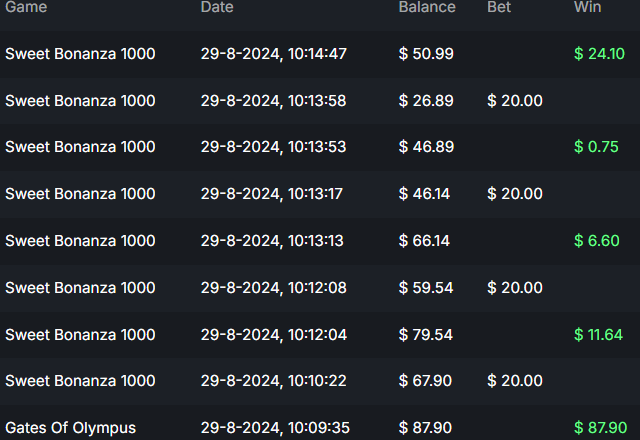Click the Win column header
The height and width of the screenshot is (440, 640).
(587, 7)
